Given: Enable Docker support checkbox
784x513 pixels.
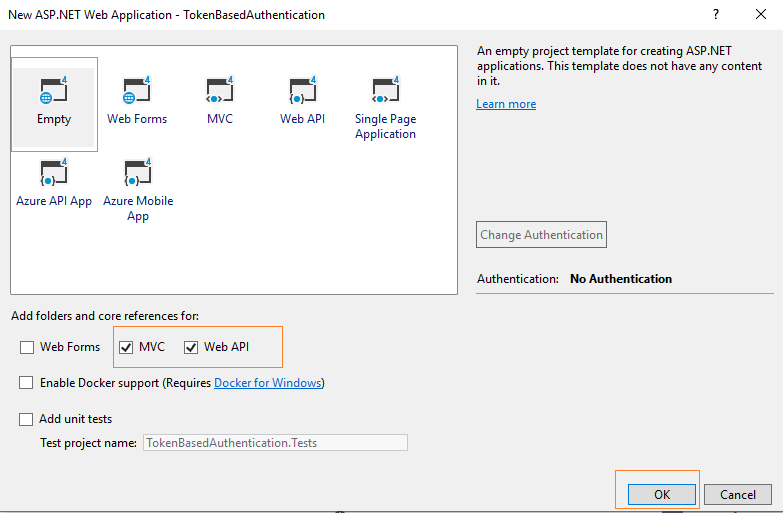Looking at the screenshot, I should tap(26, 383).
